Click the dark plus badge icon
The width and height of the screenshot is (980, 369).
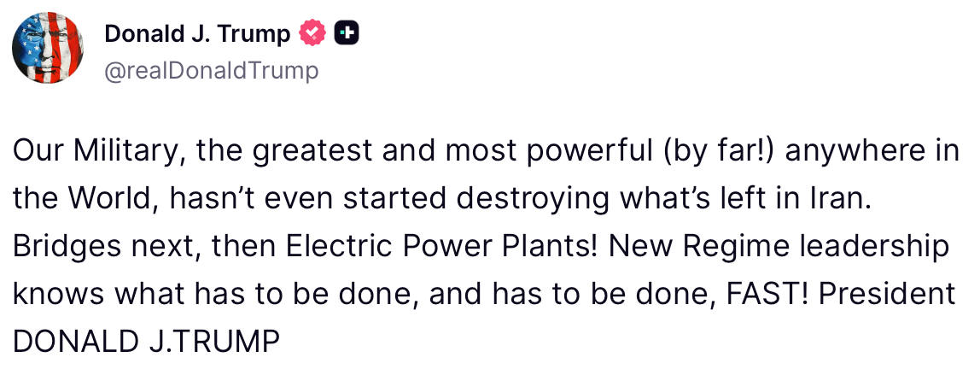tap(347, 33)
